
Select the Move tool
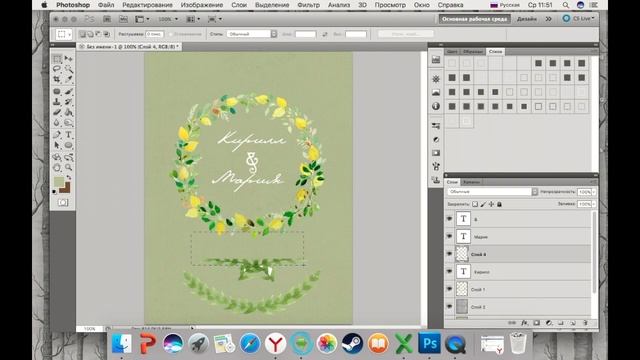pyautogui.click(x=69, y=59)
